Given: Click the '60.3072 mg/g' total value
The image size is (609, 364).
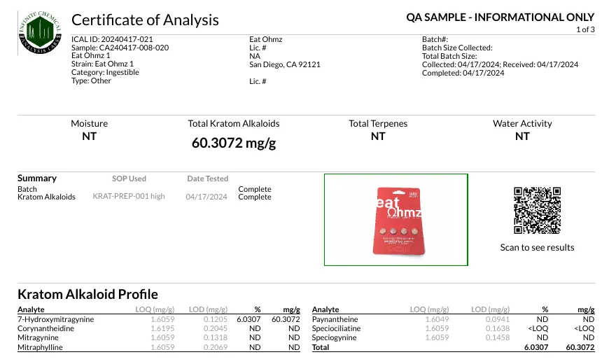Looking at the screenshot, I should coord(234,143).
